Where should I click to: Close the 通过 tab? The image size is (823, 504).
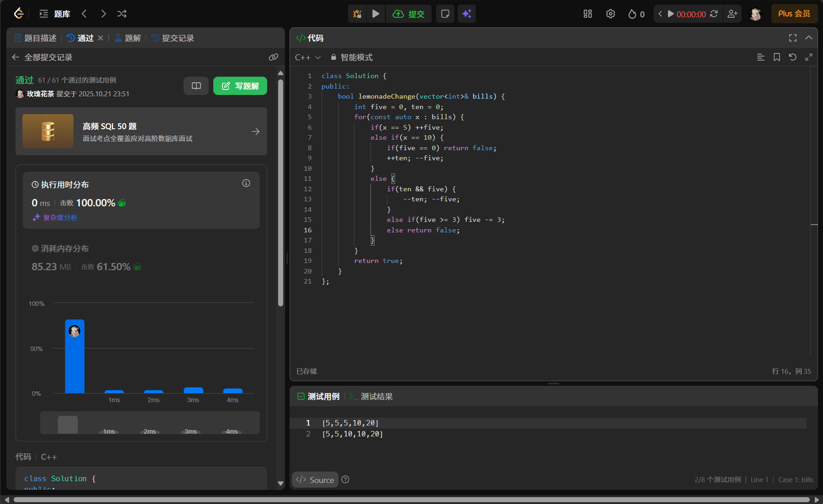(100, 38)
